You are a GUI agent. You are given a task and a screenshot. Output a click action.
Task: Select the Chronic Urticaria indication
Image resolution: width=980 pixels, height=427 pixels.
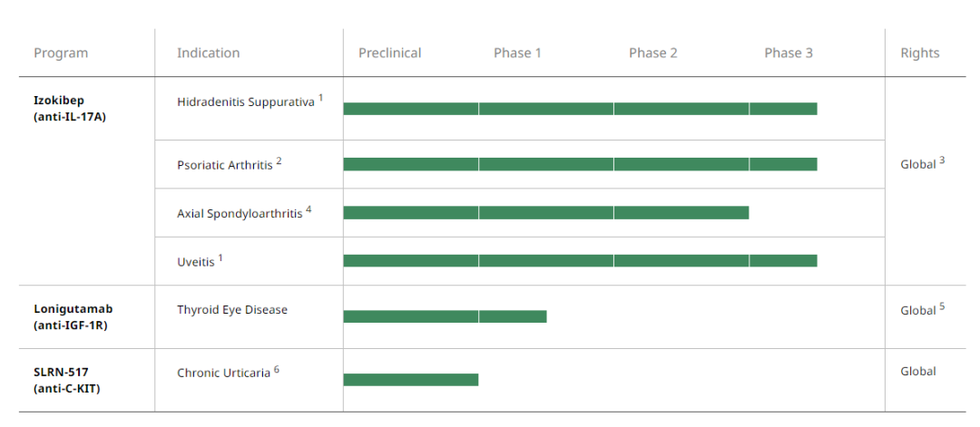(x=223, y=373)
